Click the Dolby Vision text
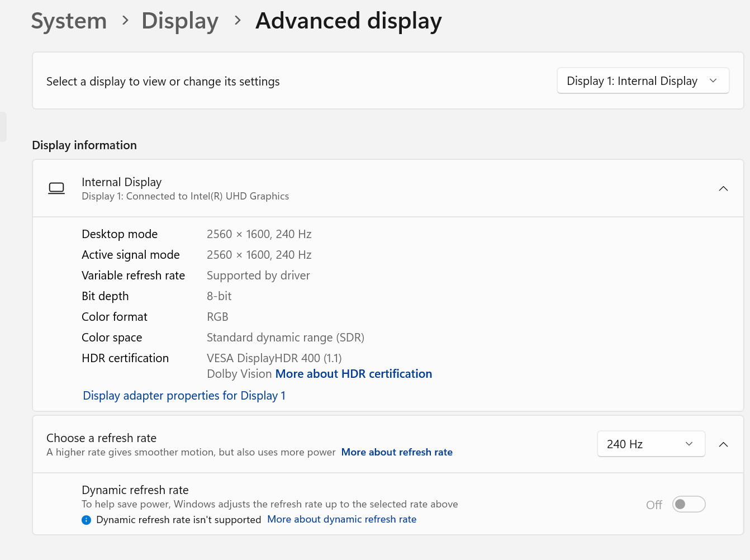 click(239, 374)
